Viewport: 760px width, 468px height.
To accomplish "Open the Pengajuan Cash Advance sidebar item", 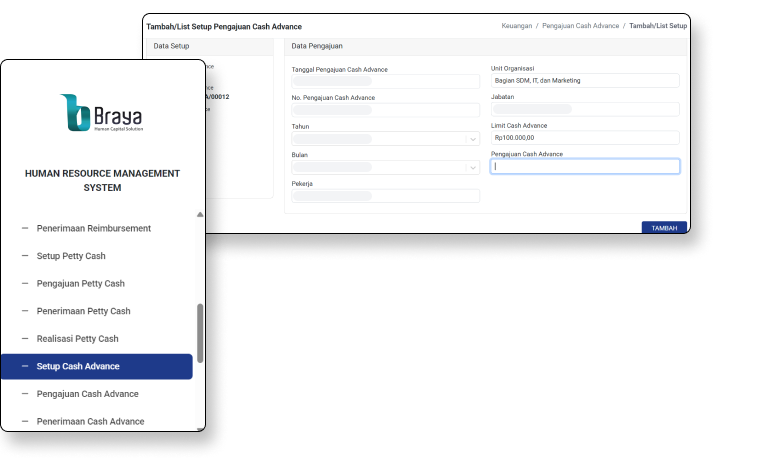I will point(87,394).
